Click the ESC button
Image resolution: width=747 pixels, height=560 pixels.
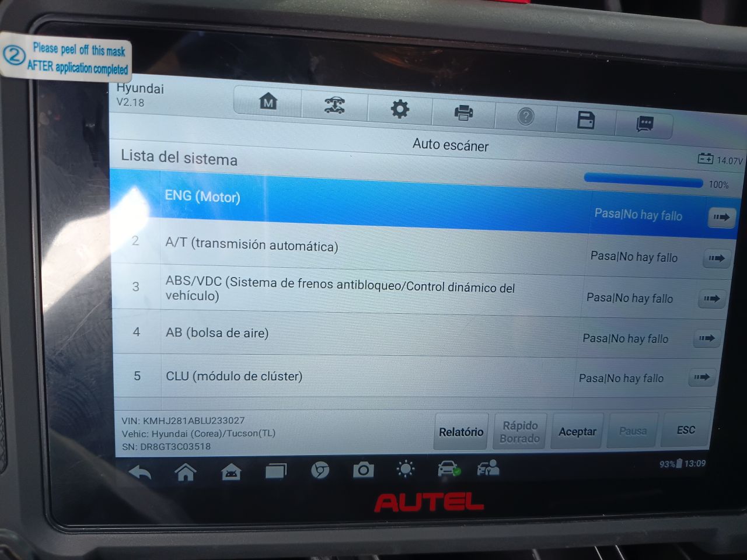pyautogui.click(x=686, y=430)
